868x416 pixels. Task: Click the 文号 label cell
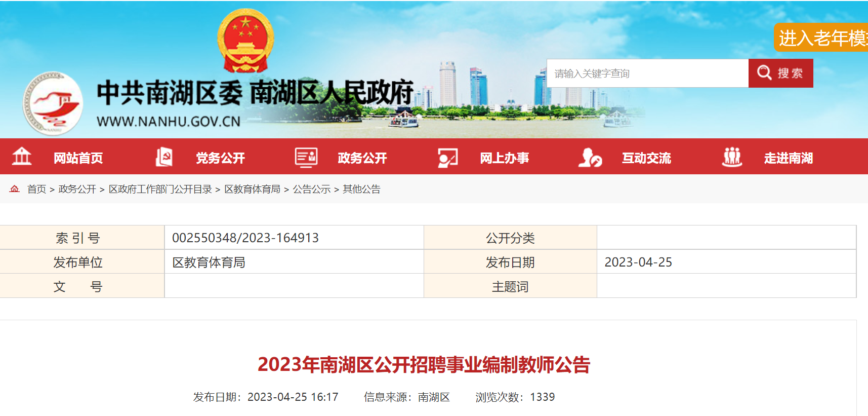82,286
